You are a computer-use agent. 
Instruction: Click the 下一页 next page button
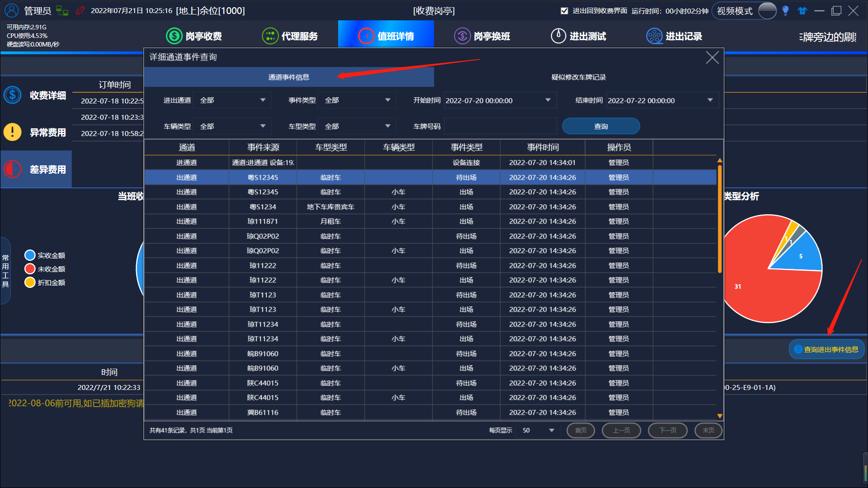tap(668, 430)
